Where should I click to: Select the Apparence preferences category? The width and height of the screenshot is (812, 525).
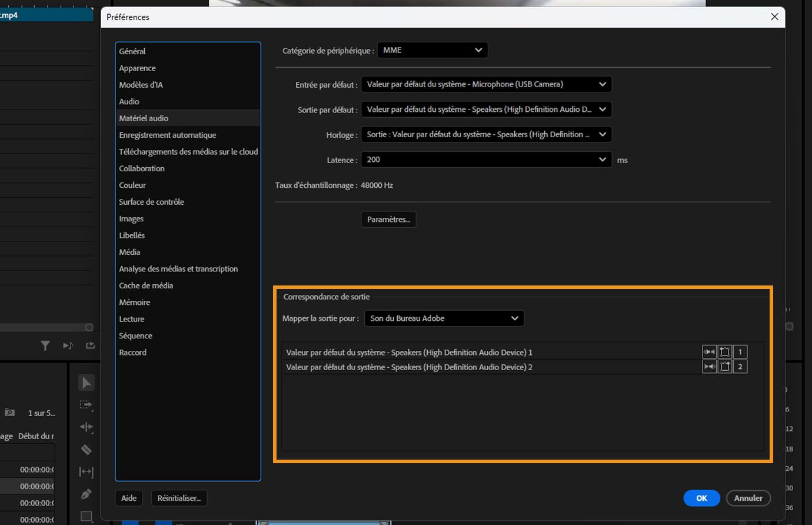pyautogui.click(x=188, y=68)
